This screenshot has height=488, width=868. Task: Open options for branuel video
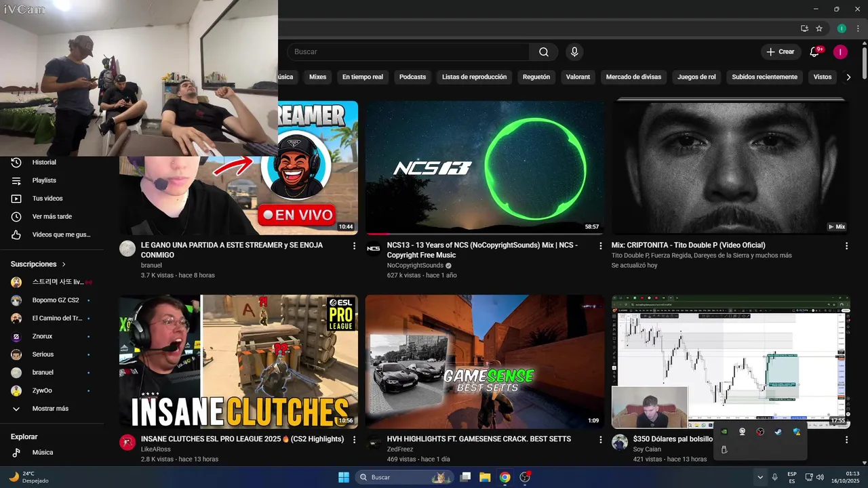354,246
